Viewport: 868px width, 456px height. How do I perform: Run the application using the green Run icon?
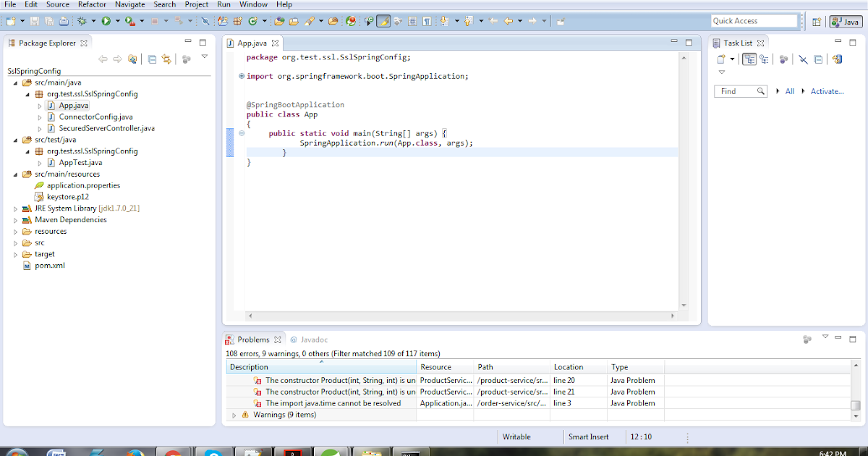tap(106, 21)
